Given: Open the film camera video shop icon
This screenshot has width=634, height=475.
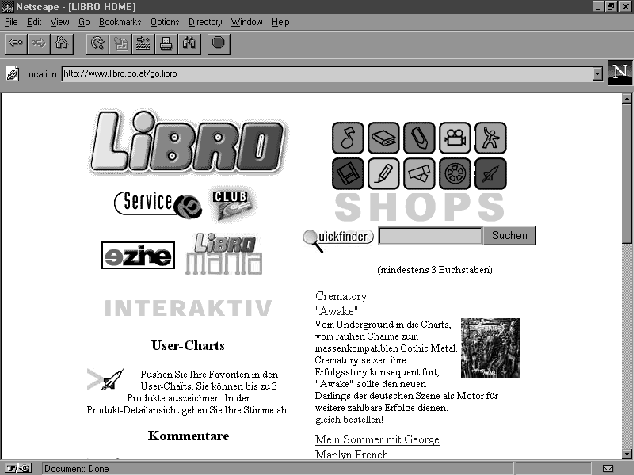Looking at the screenshot, I should (455, 138).
